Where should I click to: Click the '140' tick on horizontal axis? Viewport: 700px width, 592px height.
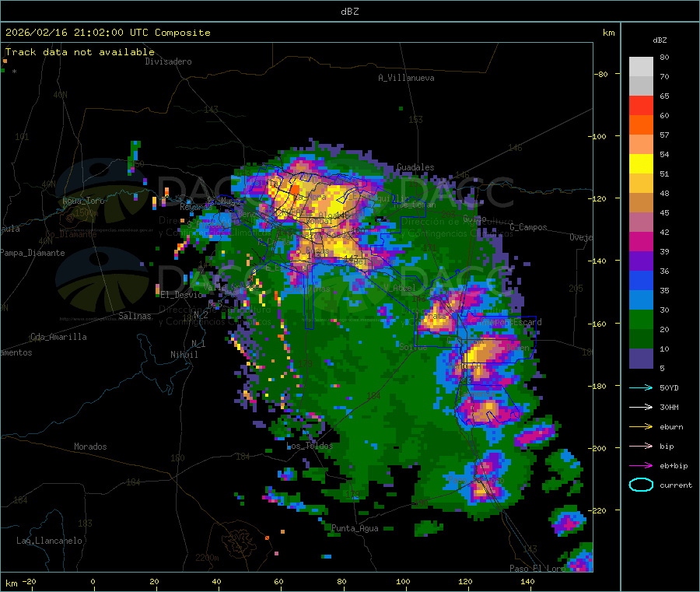click(x=527, y=581)
